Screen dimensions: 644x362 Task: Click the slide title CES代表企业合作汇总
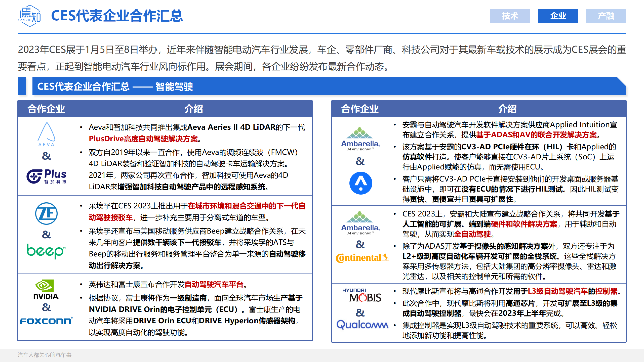117,16
